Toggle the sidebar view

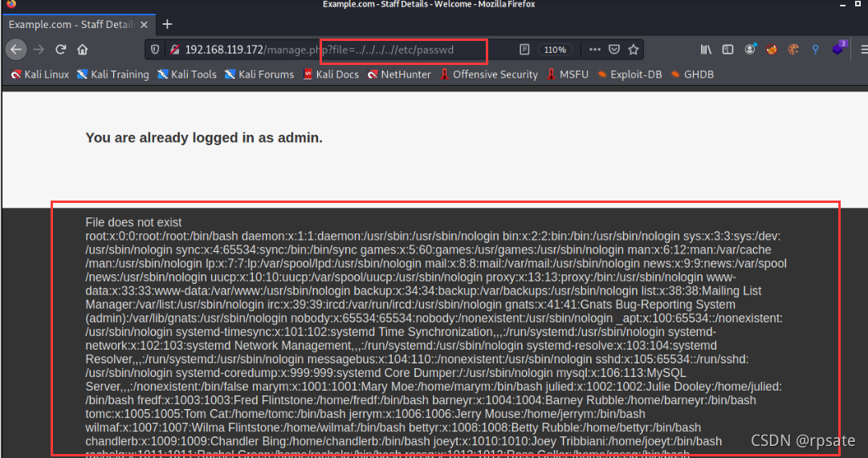click(x=728, y=50)
